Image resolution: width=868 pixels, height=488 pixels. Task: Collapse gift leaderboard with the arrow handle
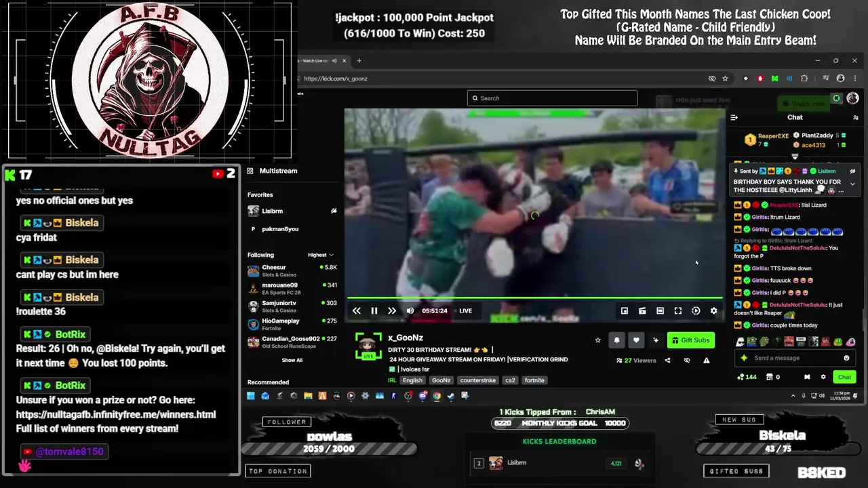coord(795,157)
